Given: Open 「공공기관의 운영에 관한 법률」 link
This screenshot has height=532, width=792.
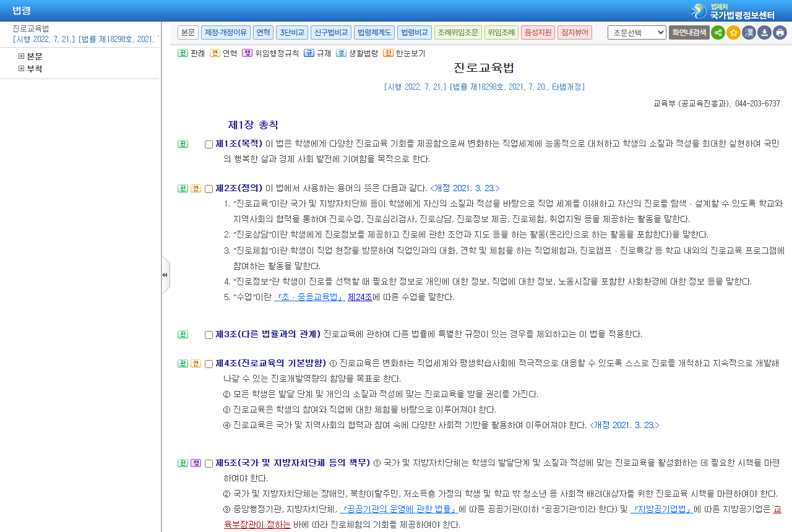Looking at the screenshot, I should pyautogui.click(x=398, y=510).
